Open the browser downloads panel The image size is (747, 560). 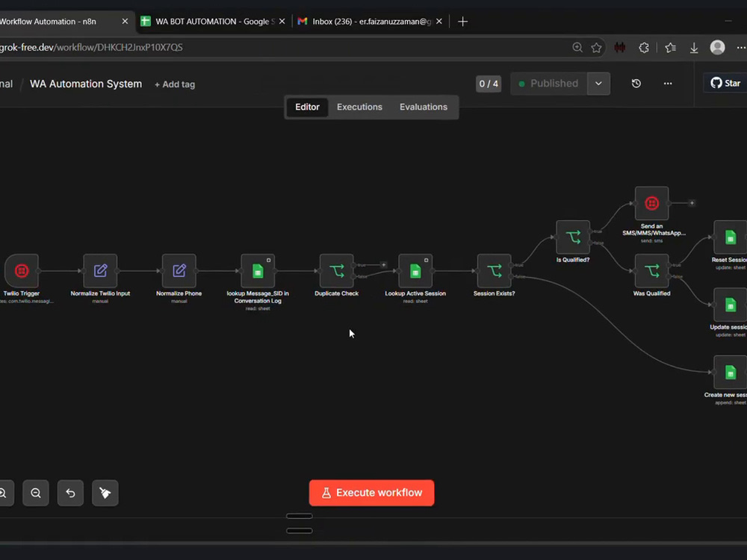(x=694, y=47)
